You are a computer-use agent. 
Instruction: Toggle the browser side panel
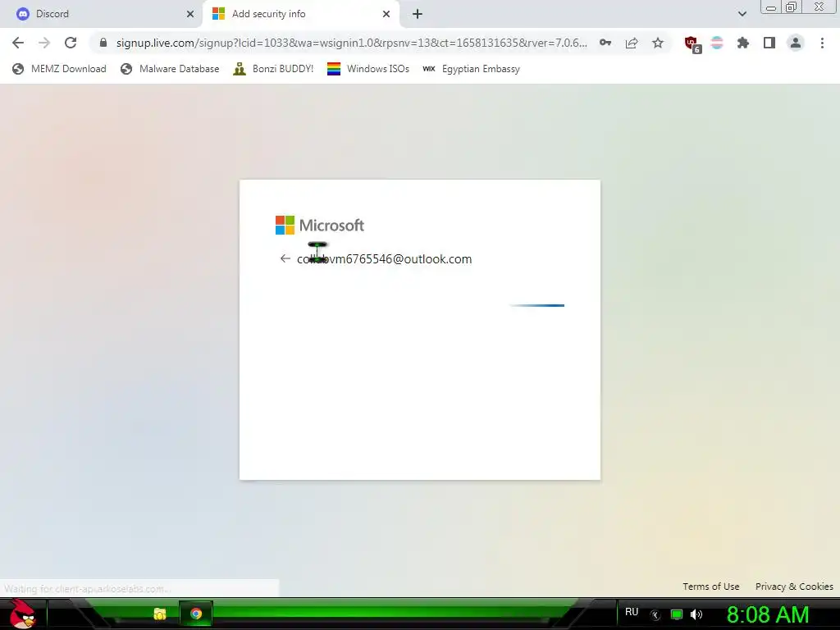point(769,43)
